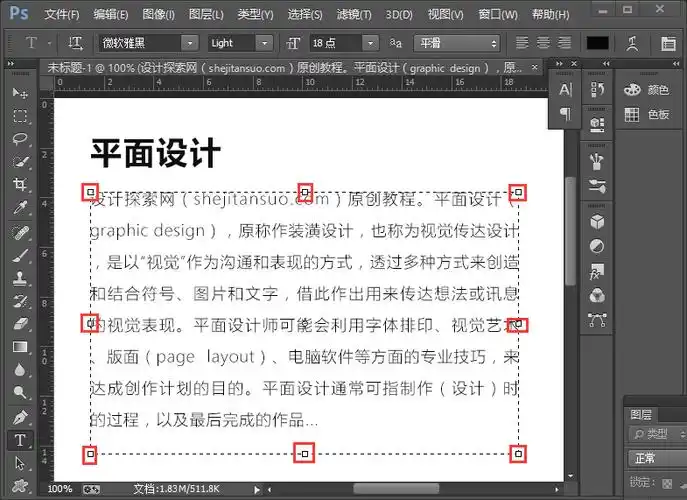Select the Eraser tool
This screenshot has height=500, width=687.
coord(20,324)
